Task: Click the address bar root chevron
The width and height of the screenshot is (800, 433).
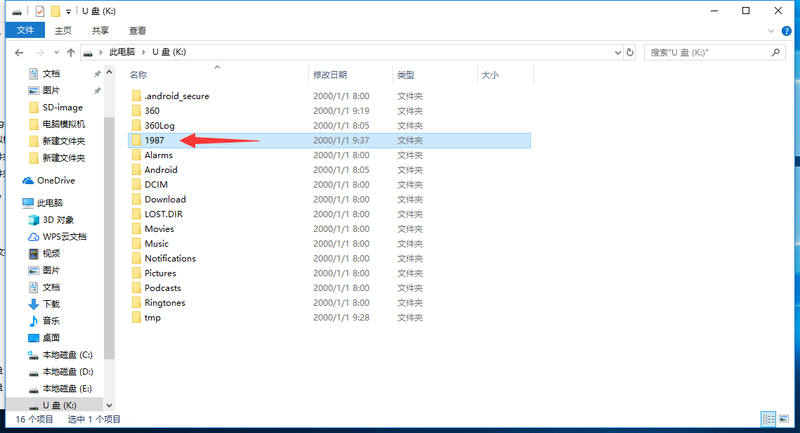Action: [101, 52]
